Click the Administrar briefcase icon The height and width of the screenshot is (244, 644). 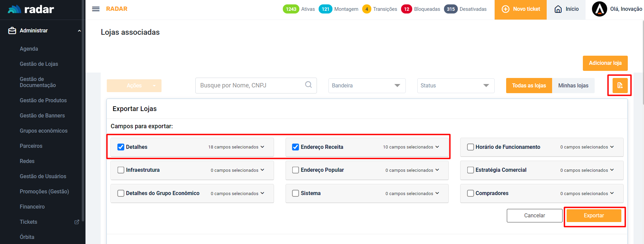tap(12, 31)
